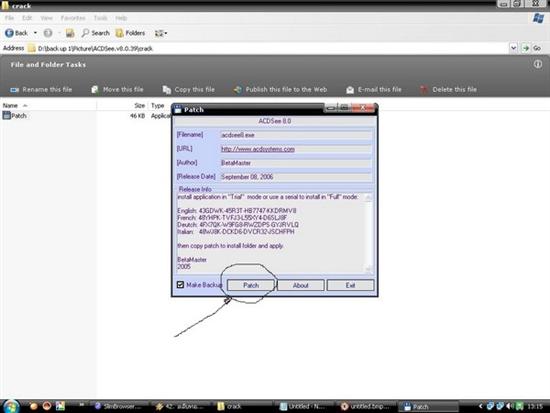This screenshot has height=413, width=550.
Task: Go up one folder level icon
Action: tap(70, 33)
